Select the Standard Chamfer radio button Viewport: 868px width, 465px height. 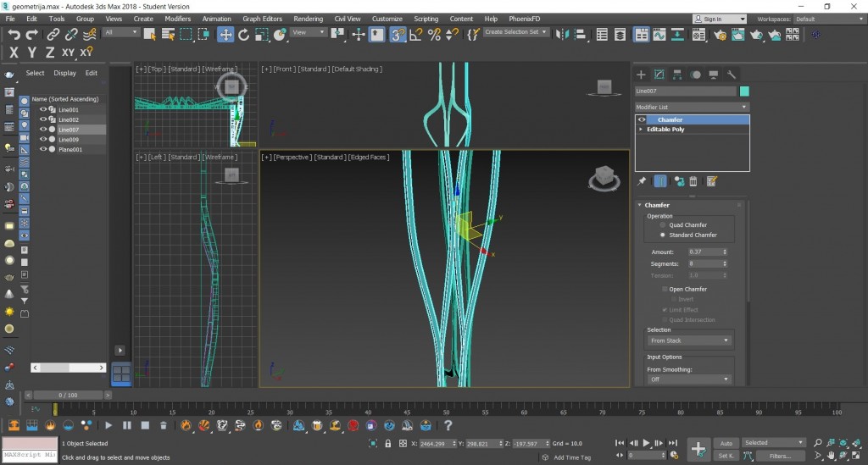tap(662, 235)
